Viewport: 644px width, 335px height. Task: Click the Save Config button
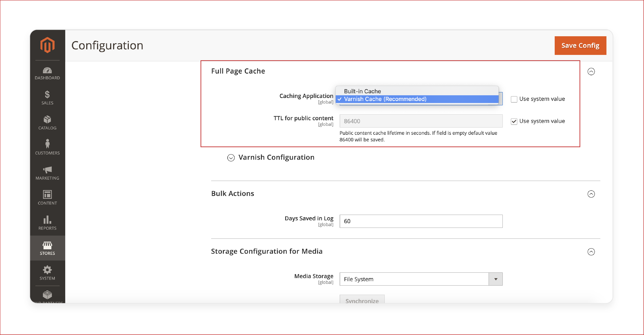[580, 45]
